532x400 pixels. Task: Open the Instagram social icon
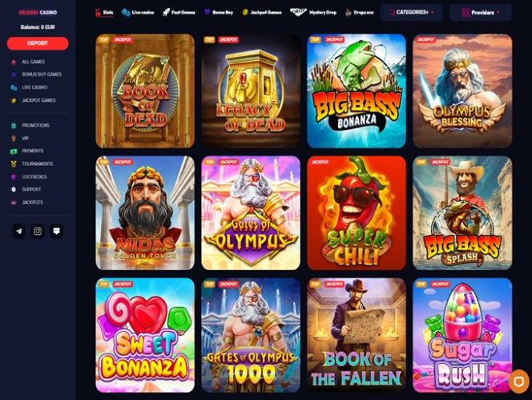pos(38,231)
